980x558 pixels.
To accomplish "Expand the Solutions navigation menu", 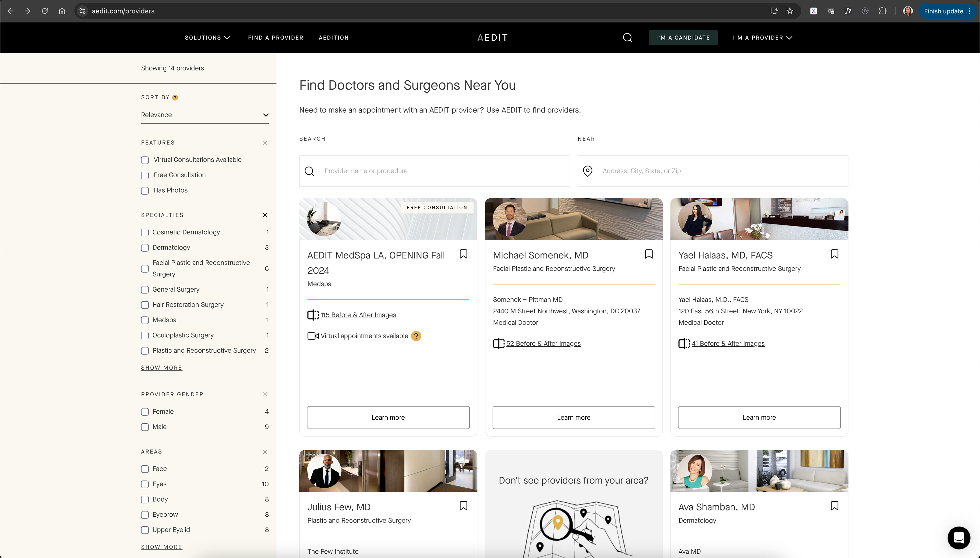I will (207, 38).
